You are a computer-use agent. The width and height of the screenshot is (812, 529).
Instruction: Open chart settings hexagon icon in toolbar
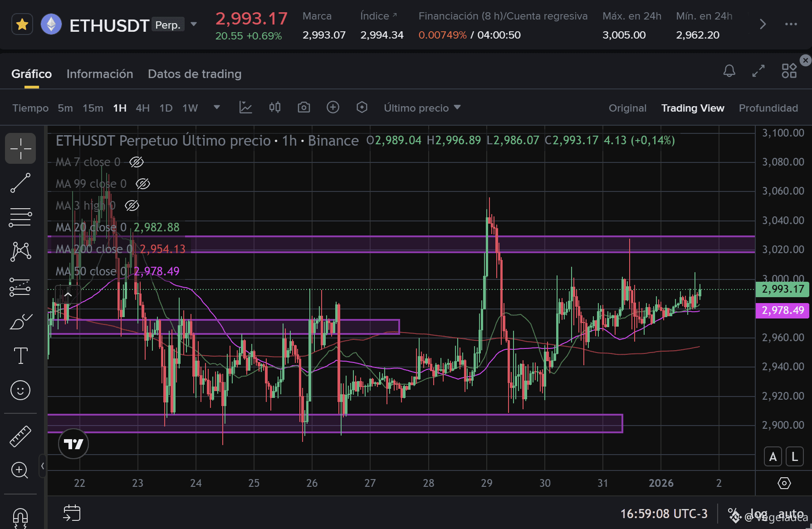362,108
